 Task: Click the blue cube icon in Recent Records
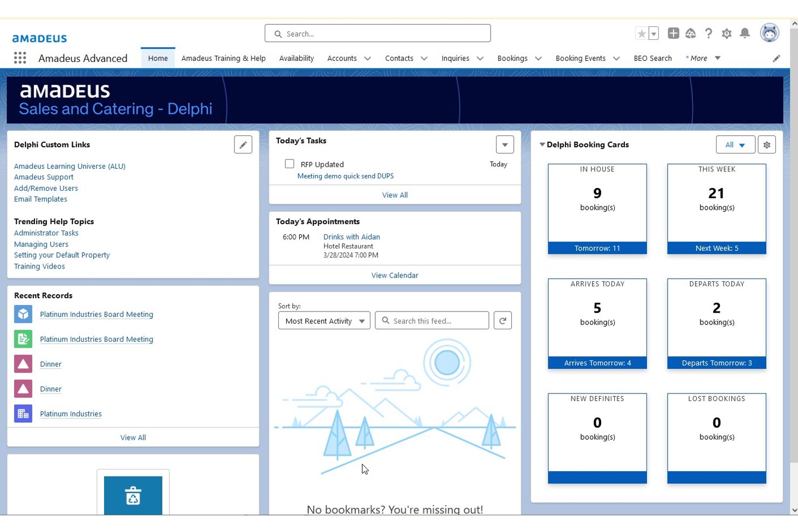point(23,314)
